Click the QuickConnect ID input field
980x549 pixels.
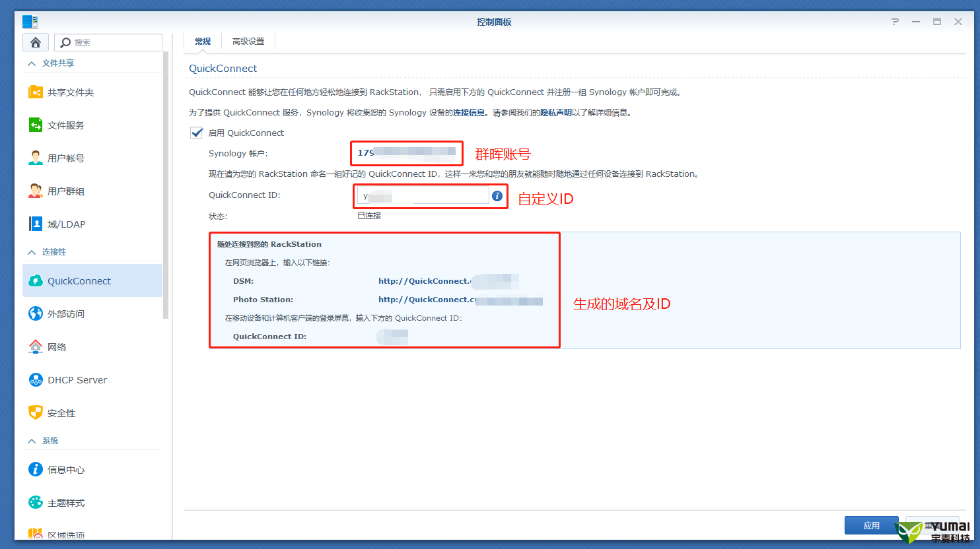423,196
